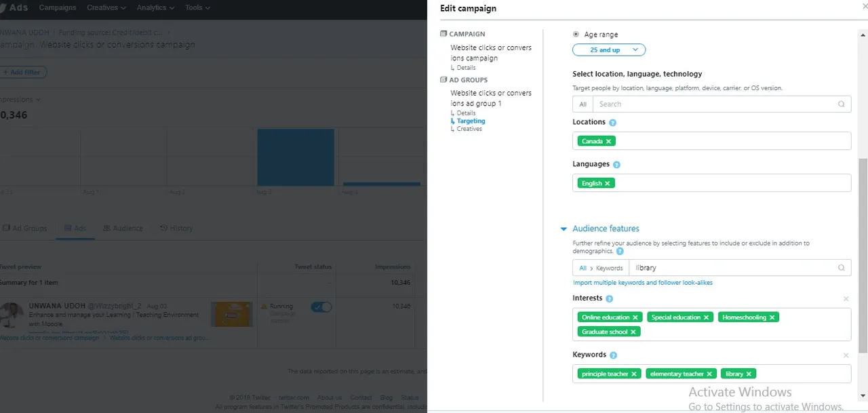Switch to the Audience tab
Image resolution: width=868 pixels, height=413 pixels.
[x=123, y=229]
